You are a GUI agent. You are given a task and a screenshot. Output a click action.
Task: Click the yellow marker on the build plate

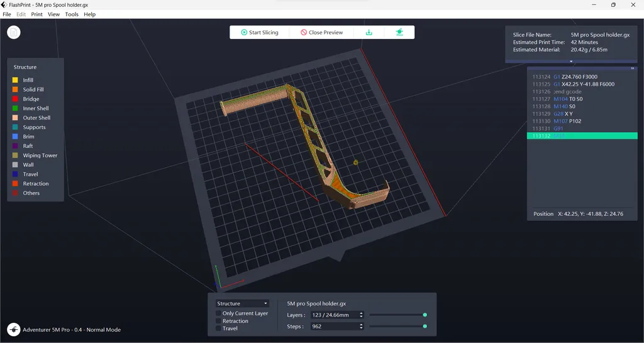pos(355,162)
